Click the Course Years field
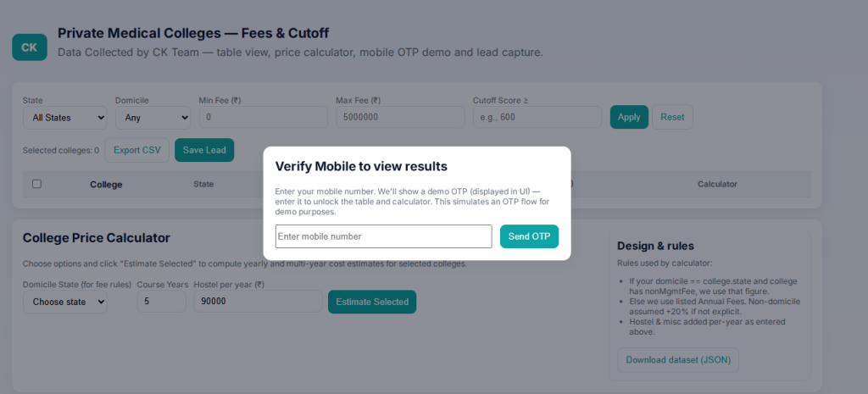The height and width of the screenshot is (394, 868). 161,302
